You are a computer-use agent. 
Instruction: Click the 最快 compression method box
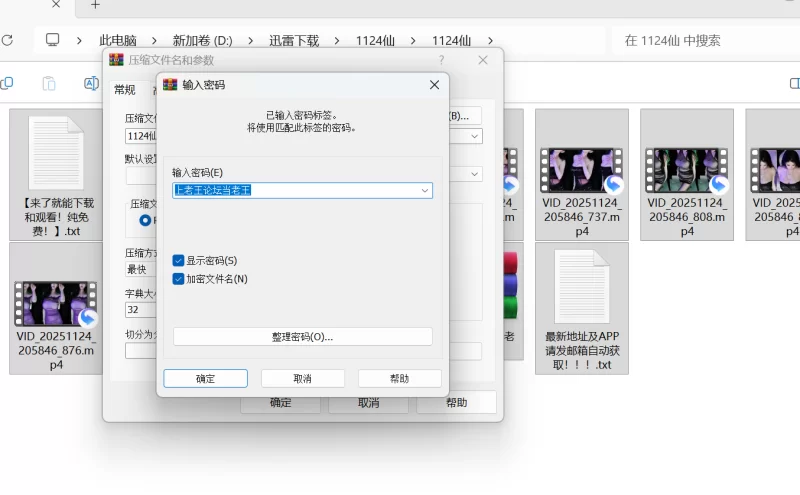coord(141,269)
